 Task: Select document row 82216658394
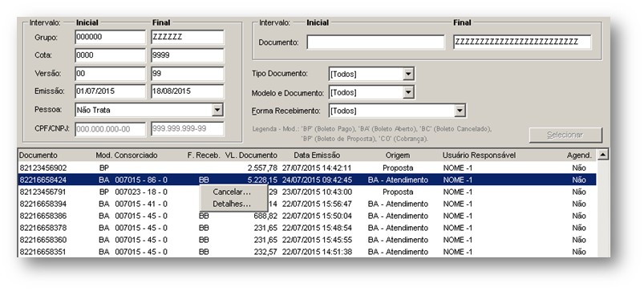pyautogui.click(x=307, y=204)
